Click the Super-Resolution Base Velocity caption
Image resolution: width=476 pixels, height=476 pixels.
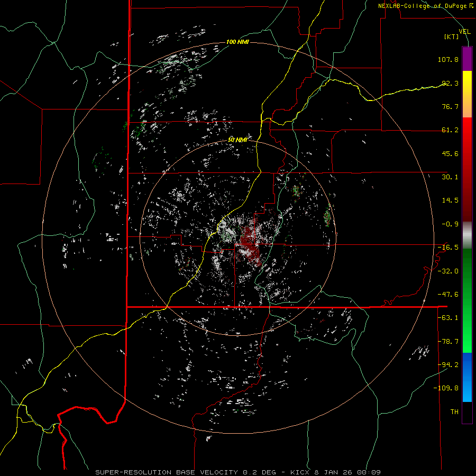[x=237, y=472]
